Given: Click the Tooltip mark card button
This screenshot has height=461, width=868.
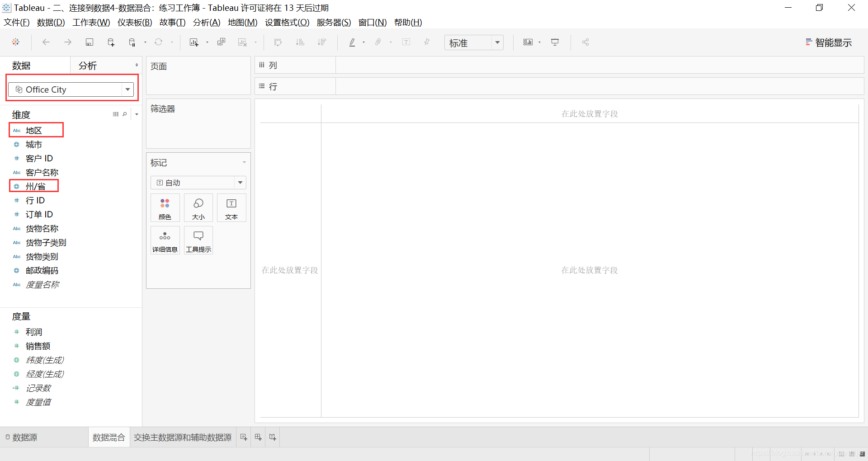Looking at the screenshot, I should [x=198, y=240].
